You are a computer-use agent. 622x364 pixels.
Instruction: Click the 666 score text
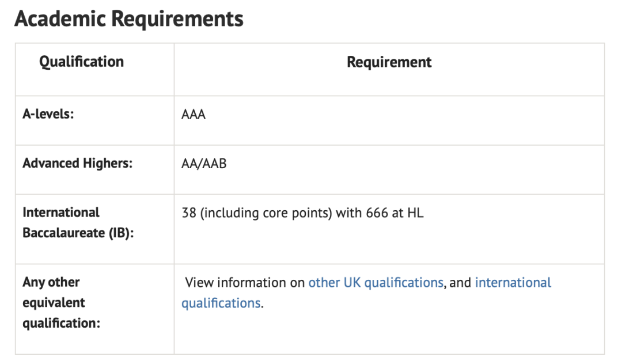[x=377, y=213]
